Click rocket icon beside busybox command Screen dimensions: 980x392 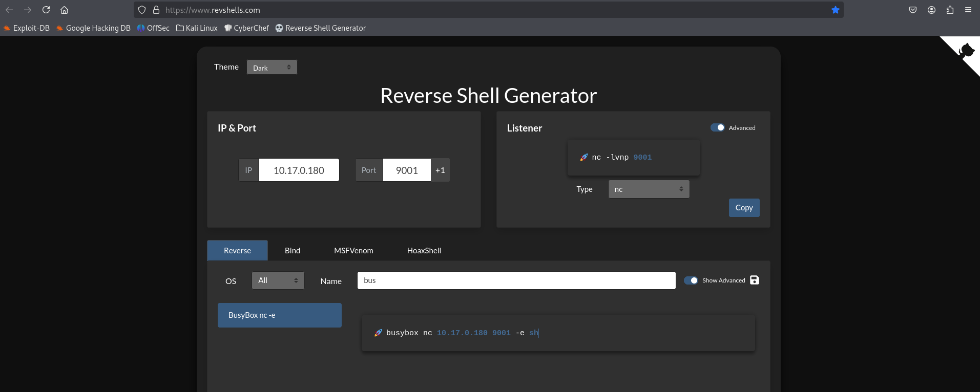pyautogui.click(x=378, y=333)
